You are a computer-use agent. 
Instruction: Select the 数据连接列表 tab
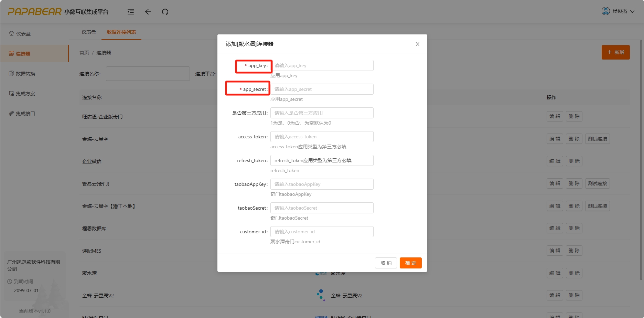(x=121, y=32)
